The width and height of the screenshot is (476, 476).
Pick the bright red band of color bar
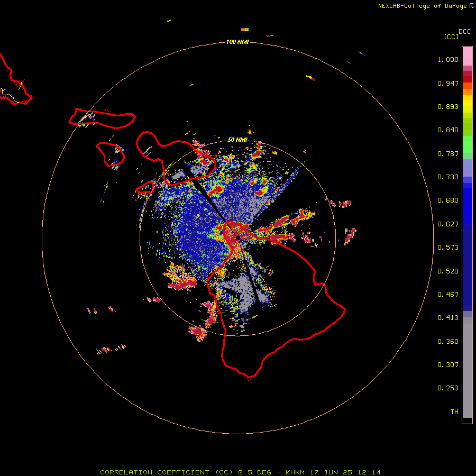(467, 79)
